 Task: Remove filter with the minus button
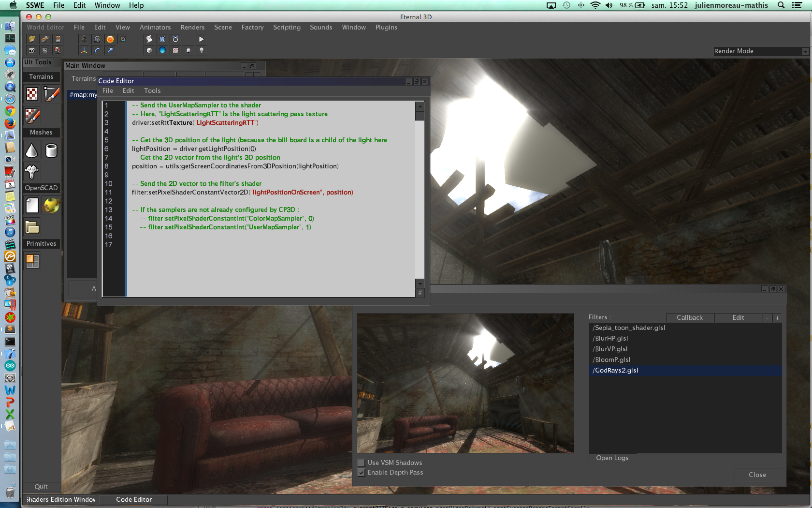[x=768, y=318]
